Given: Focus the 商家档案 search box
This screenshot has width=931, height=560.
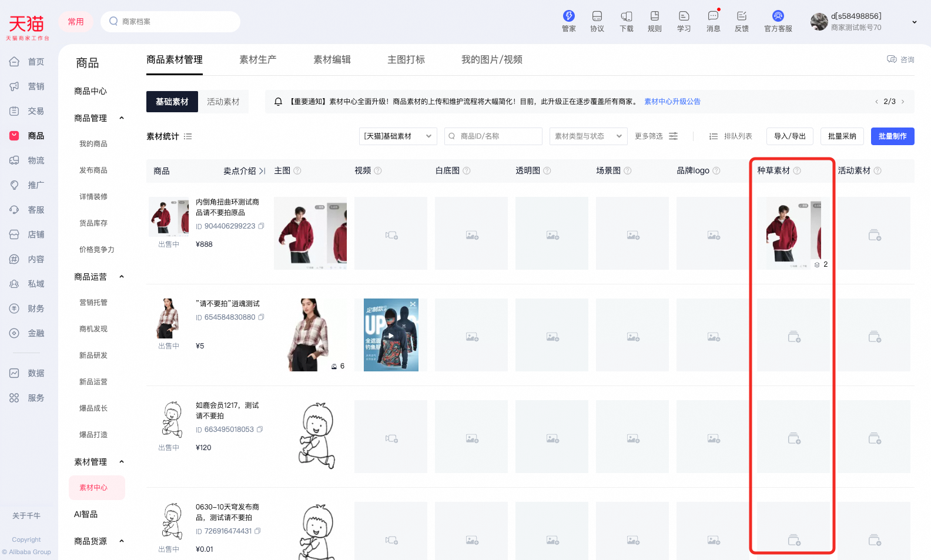Looking at the screenshot, I should [x=170, y=22].
